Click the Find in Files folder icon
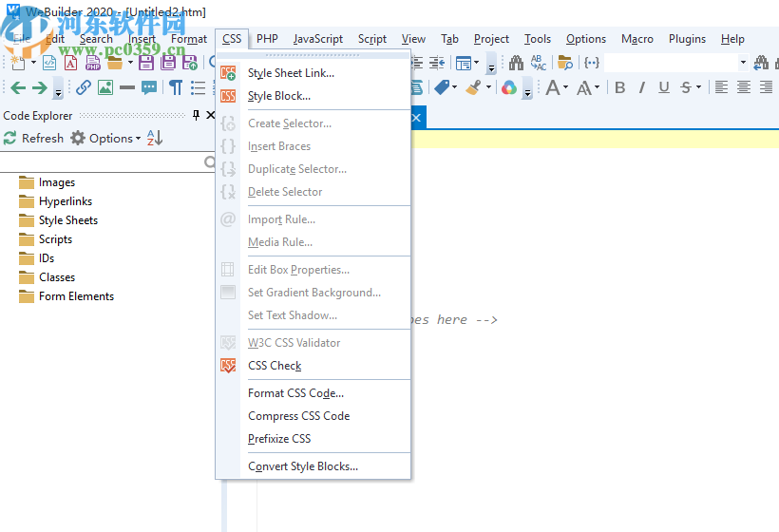Viewport: 779px width, 532px height. point(565,63)
